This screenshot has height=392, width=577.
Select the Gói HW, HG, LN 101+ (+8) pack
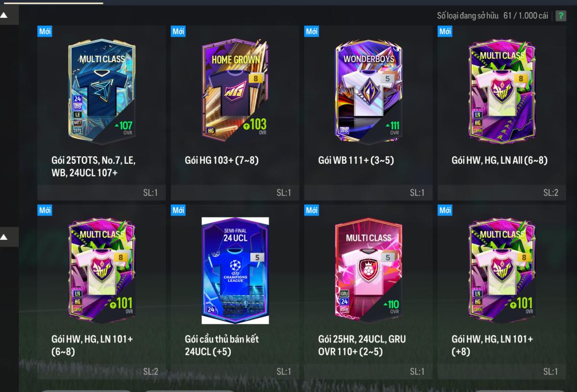pyautogui.click(x=501, y=291)
